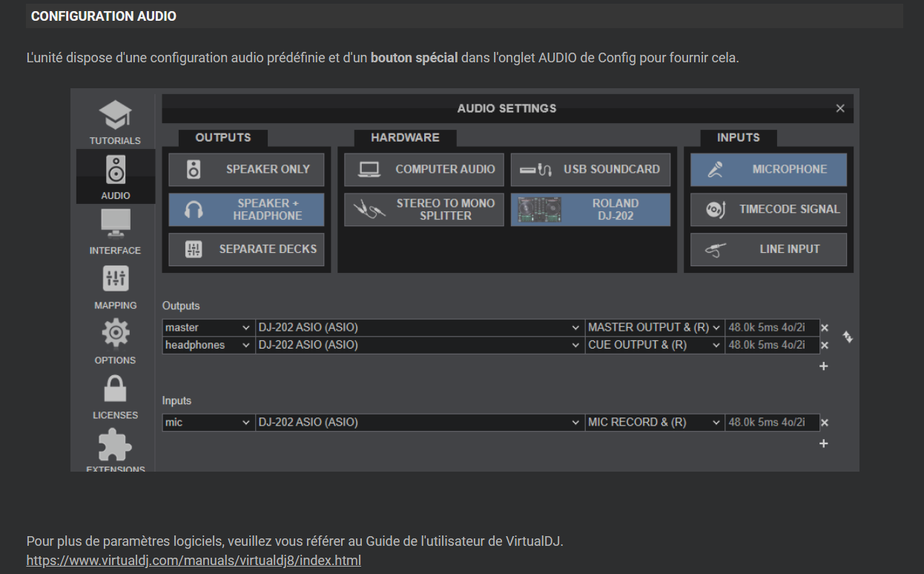The image size is (924, 574).
Task: Remove the headphones output row
Action: (825, 346)
